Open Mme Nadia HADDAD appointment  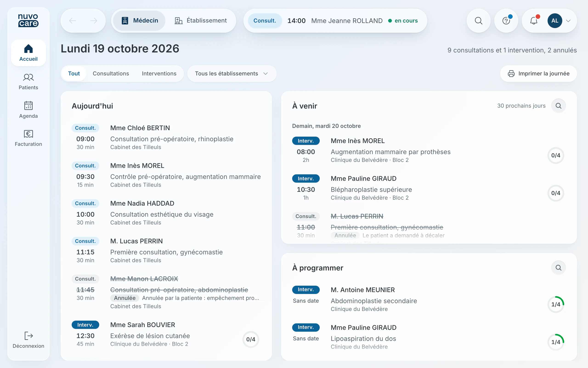[x=166, y=213]
